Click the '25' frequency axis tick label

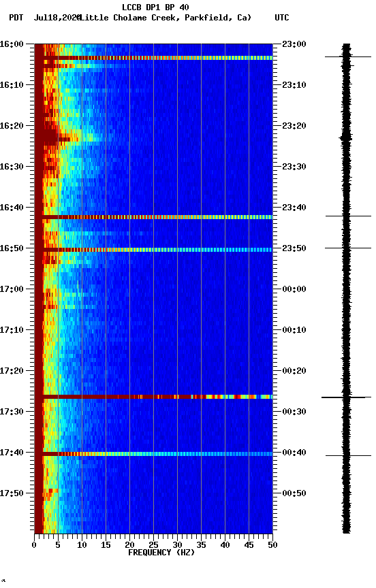point(153,545)
